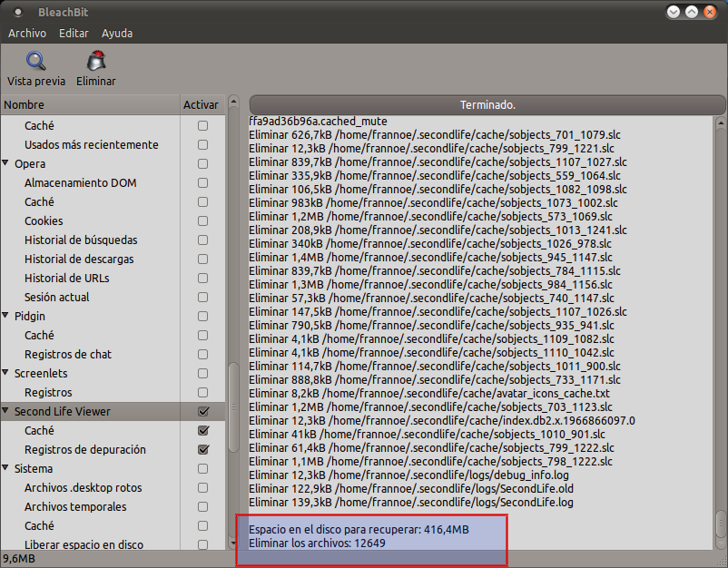Click 'Eliminar los archivos: 12649' text

coord(317,543)
